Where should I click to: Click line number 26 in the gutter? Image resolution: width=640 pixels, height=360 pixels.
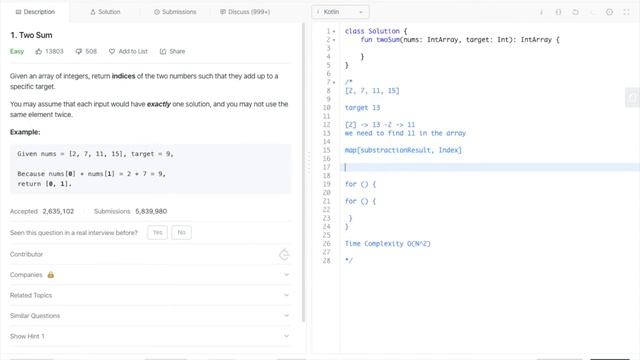tap(327, 244)
